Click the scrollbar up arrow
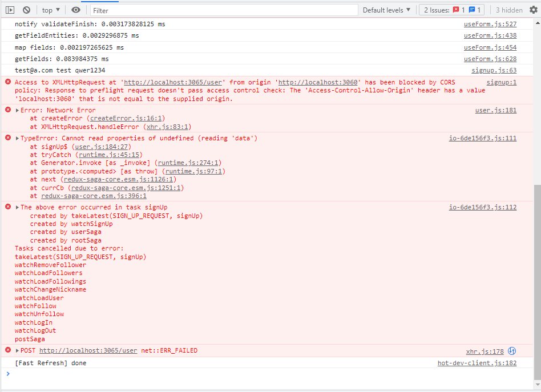Image resolution: width=541 pixels, height=392 pixels. click(537, 23)
